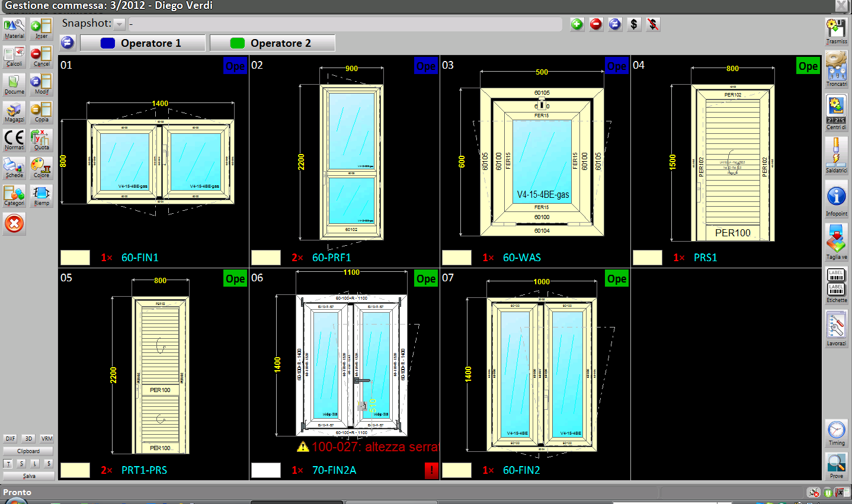Click the Salva save button
The image size is (852, 504).
pos(28,476)
